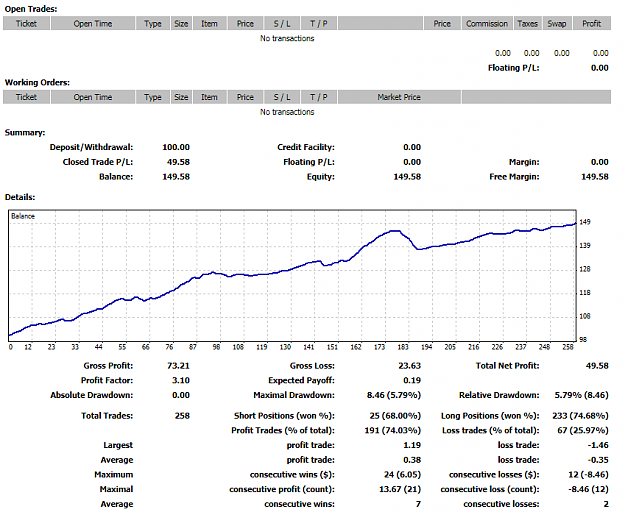Select the Gross Profit value 73.21

click(178, 365)
